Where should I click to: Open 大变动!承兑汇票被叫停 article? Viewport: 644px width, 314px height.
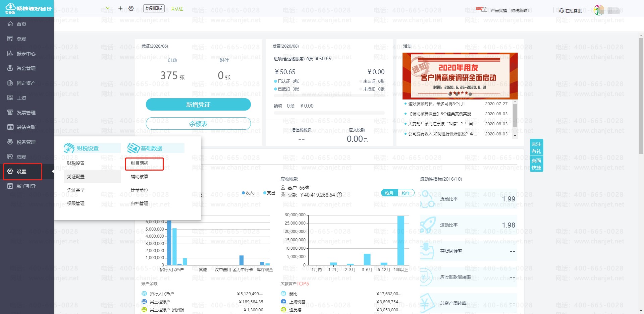point(442,124)
